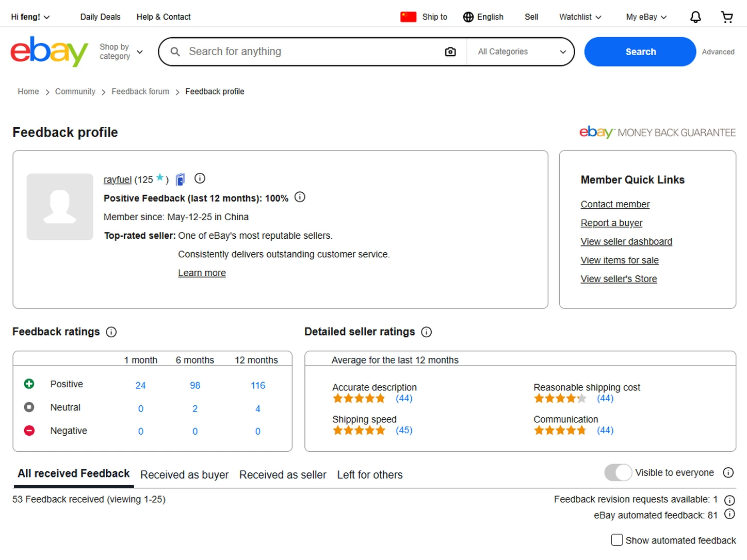Image resolution: width=747 pixels, height=560 pixels.
Task: Click the info icon beside Positive Feedback 100%
Action: pos(300,197)
